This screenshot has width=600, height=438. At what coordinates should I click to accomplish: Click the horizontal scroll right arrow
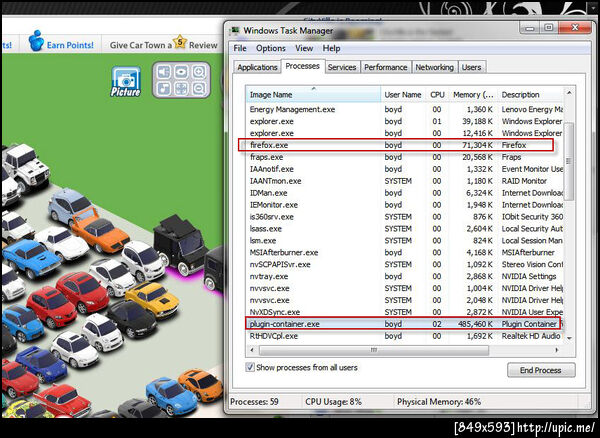click(x=557, y=350)
